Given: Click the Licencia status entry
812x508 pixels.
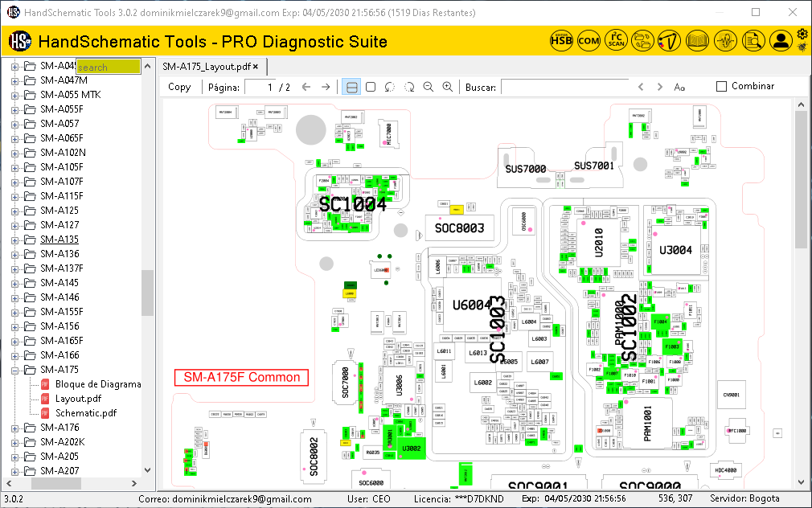Looking at the screenshot, I should pyautogui.click(x=459, y=498).
